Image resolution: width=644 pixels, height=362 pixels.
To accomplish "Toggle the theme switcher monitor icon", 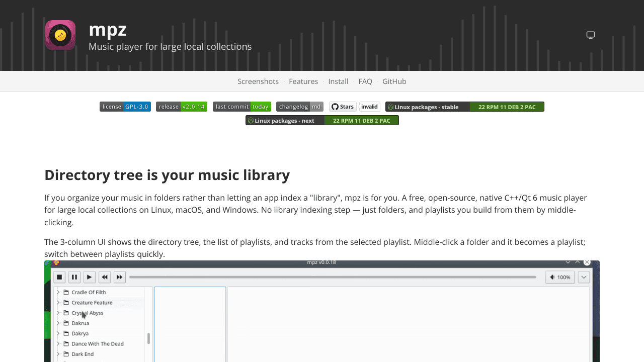I will [591, 35].
